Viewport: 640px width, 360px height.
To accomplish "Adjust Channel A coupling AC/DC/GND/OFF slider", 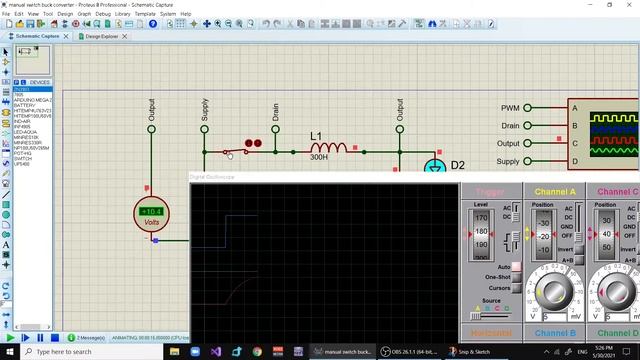I will 578,222.
